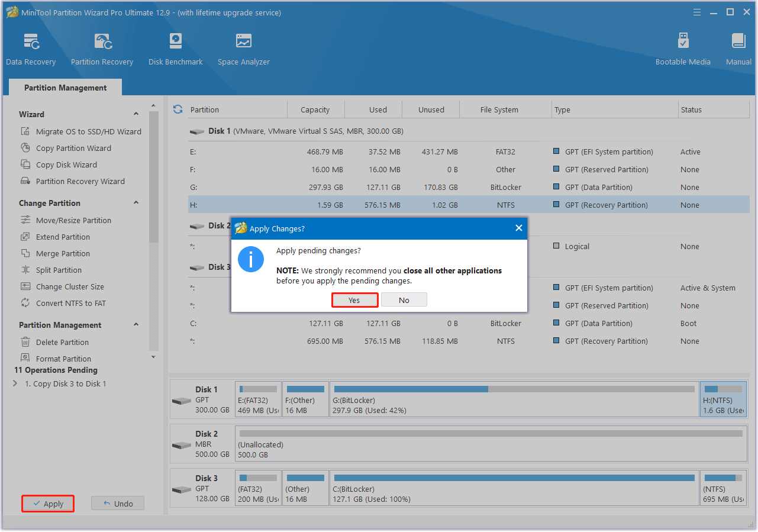
Task: Click Disk 3 drive icon in disk map
Action: [x=181, y=489]
